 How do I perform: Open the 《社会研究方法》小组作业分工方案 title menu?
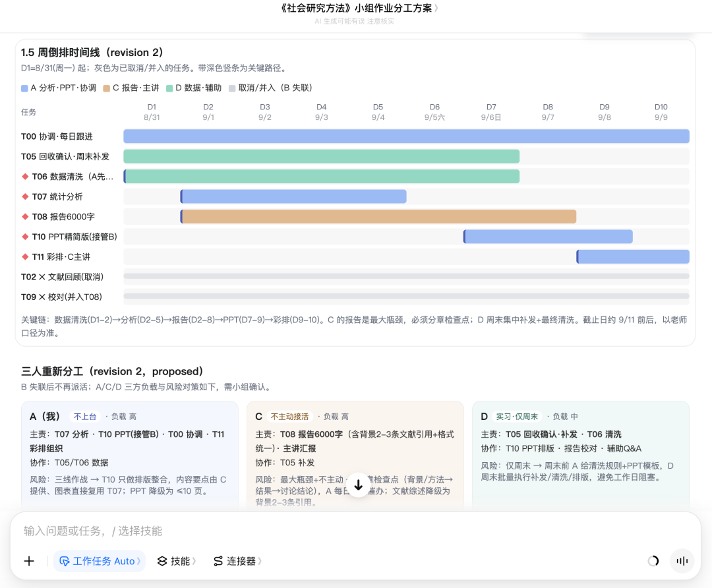tap(358, 8)
